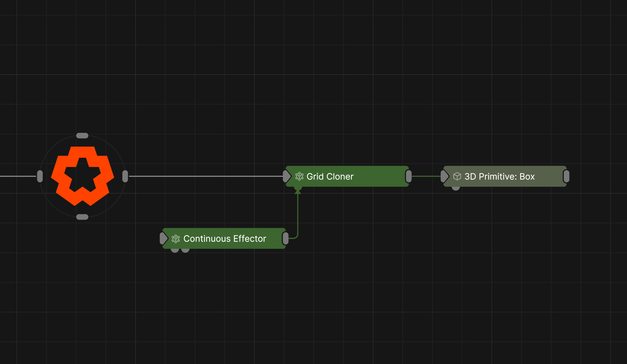
Task: Click the 3D Primitive: Box output port
Action: click(x=567, y=177)
